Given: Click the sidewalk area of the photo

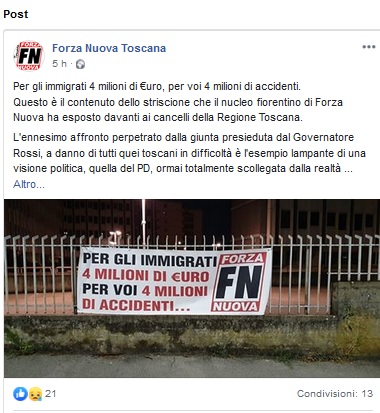Looking at the screenshot, I should click(192, 365).
